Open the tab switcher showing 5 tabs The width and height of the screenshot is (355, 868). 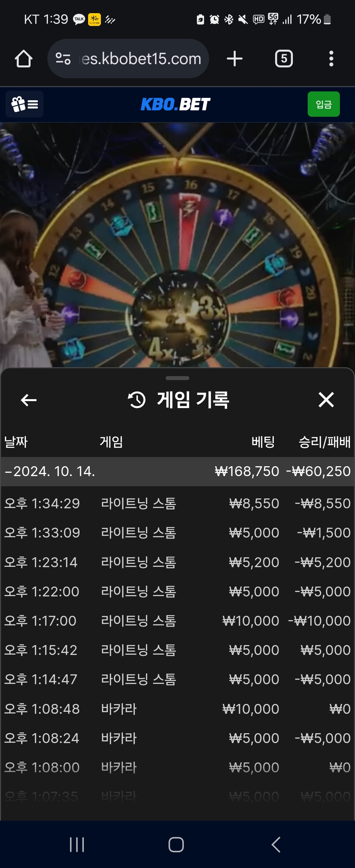[x=284, y=59]
